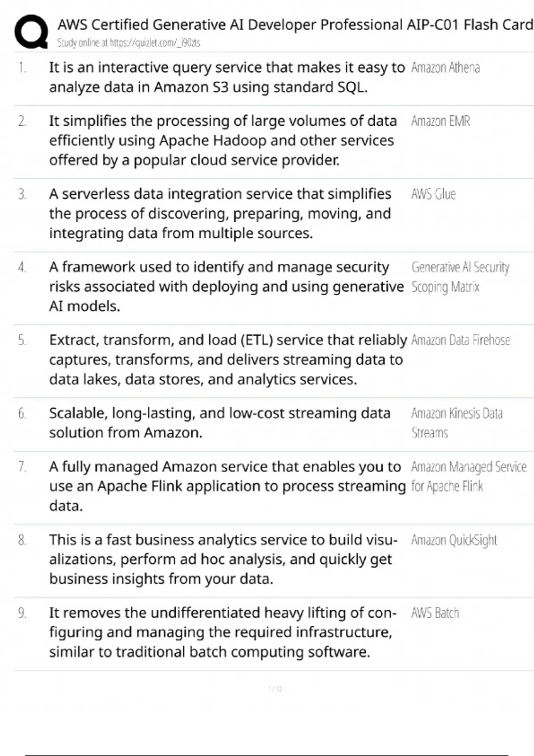This screenshot has width=534, height=756.
Task: Select the AWS Glue answer
Action: coord(433,194)
